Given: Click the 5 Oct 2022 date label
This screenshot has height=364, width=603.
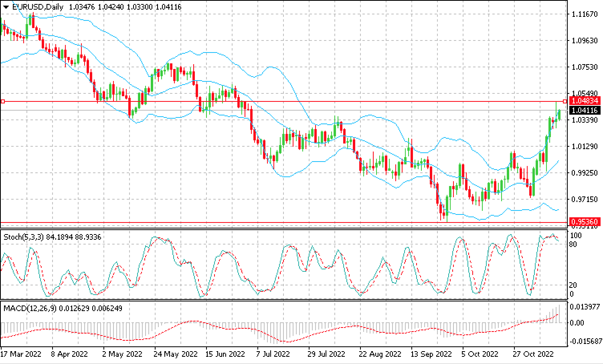Looking at the screenshot, I should (x=480, y=354).
